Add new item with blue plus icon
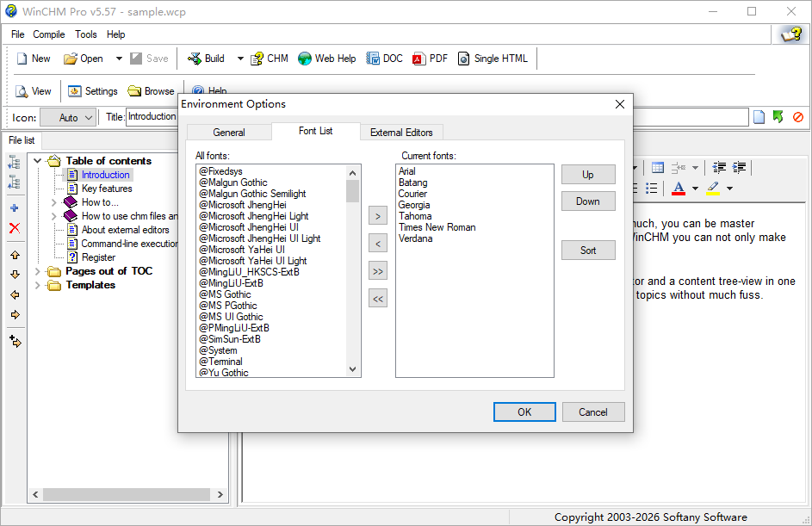The width and height of the screenshot is (812, 526). tap(15, 208)
